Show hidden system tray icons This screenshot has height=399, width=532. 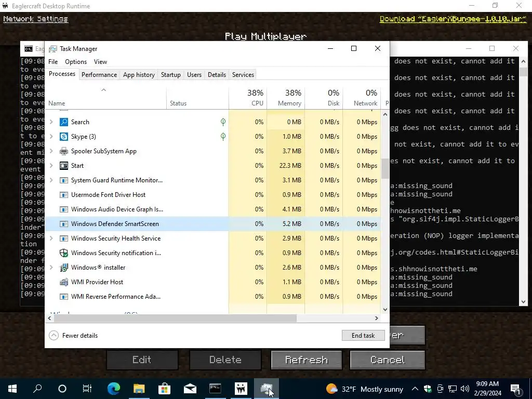415,389
